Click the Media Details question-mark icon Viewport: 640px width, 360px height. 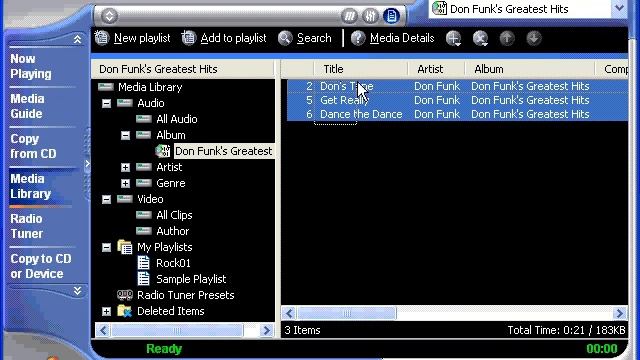point(358,38)
